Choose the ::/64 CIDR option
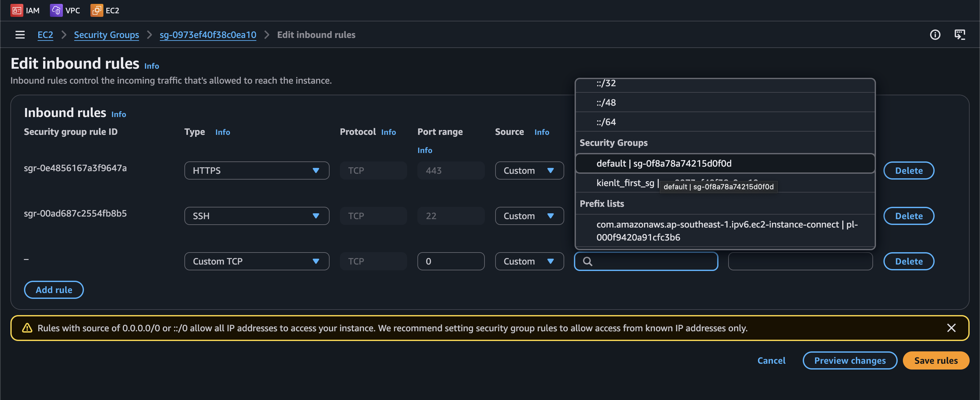Screen dimensions: 980x400 (x=725, y=122)
